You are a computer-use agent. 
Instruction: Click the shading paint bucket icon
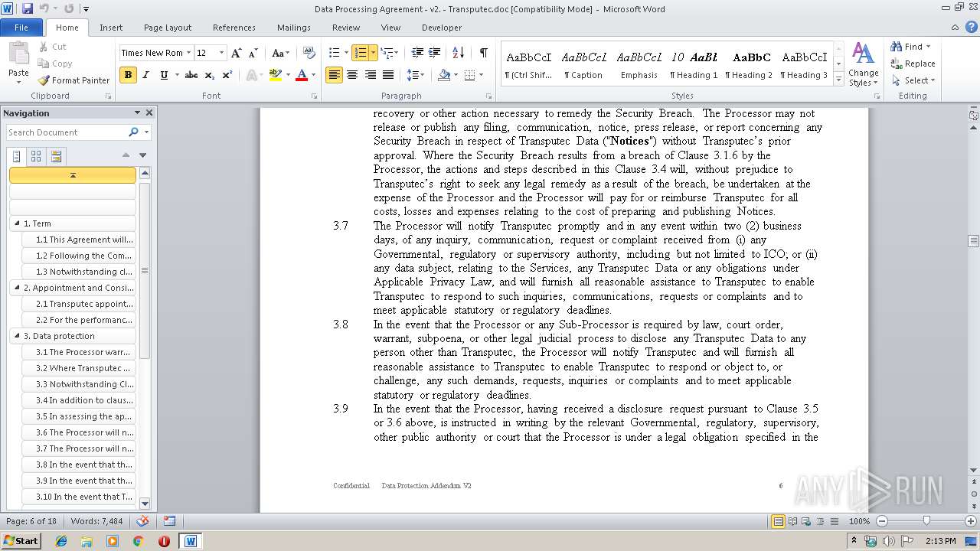click(444, 75)
